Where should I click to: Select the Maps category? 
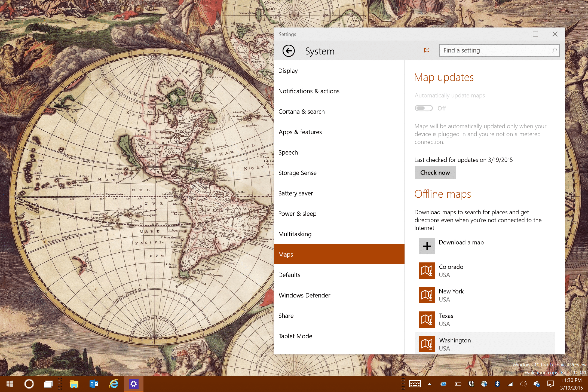click(x=339, y=254)
